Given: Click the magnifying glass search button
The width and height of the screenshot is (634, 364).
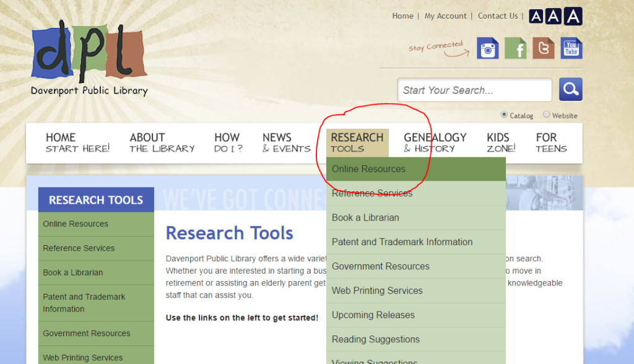Looking at the screenshot, I should pos(570,90).
